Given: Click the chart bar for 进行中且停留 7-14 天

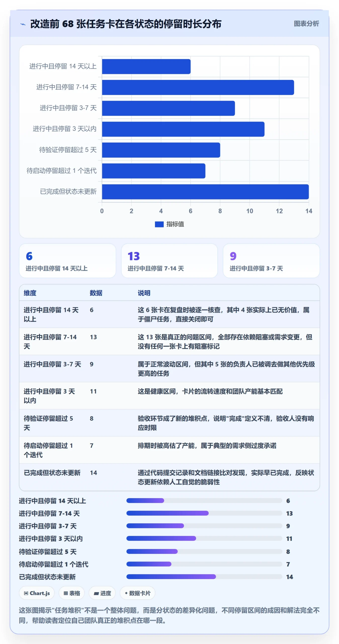Looking at the screenshot, I should (198, 87).
